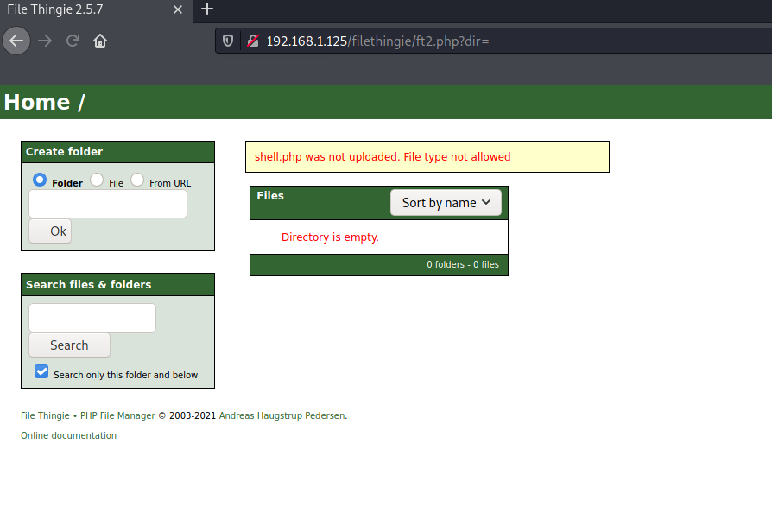Go to the browser home page icon

click(100, 41)
